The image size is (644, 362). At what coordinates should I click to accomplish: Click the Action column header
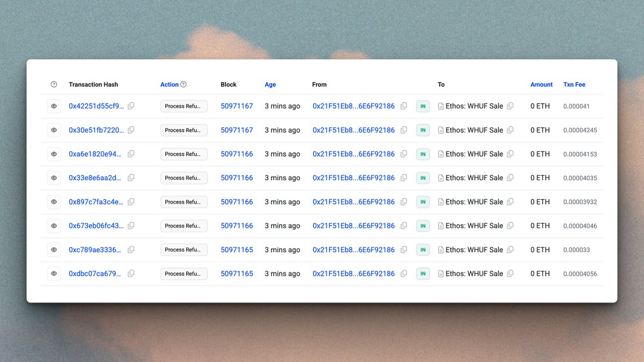(170, 84)
